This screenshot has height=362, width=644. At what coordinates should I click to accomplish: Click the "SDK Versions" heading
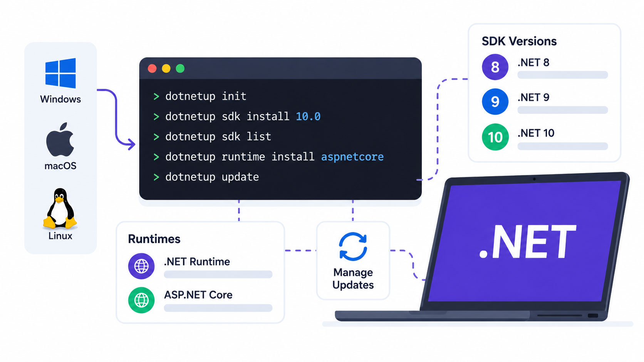point(519,41)
